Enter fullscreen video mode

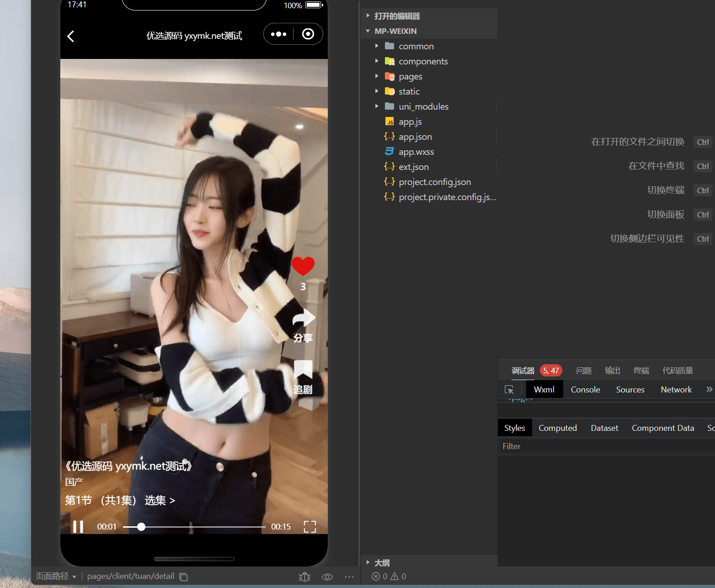(x=310, y=527)
